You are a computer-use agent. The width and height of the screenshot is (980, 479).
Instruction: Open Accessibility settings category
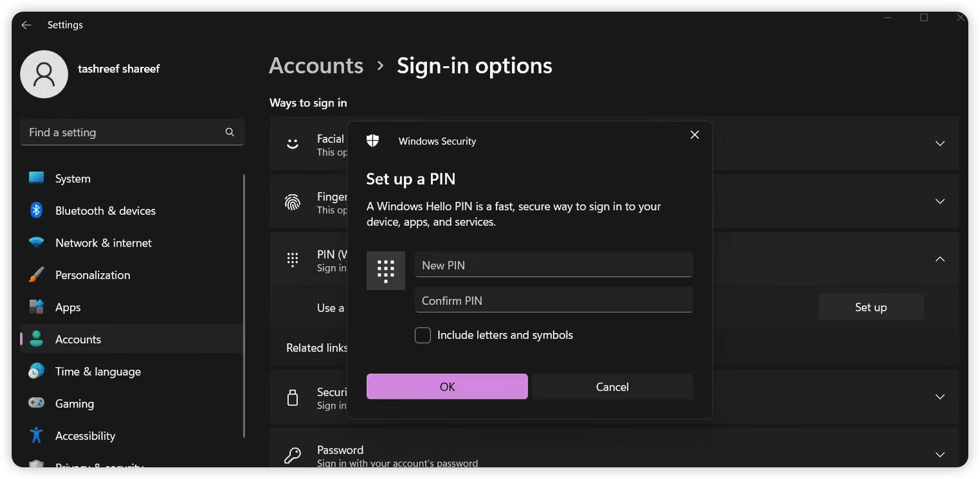point(132,436)
